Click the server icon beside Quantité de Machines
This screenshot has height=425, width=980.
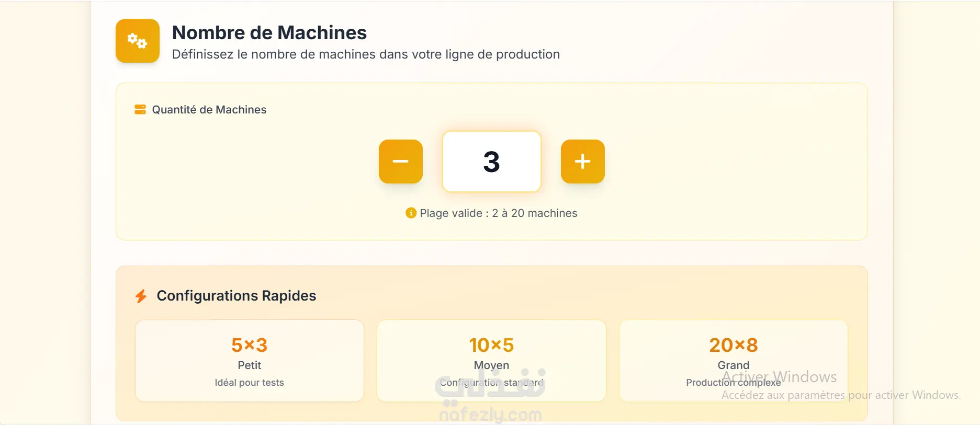coord(140,109)
